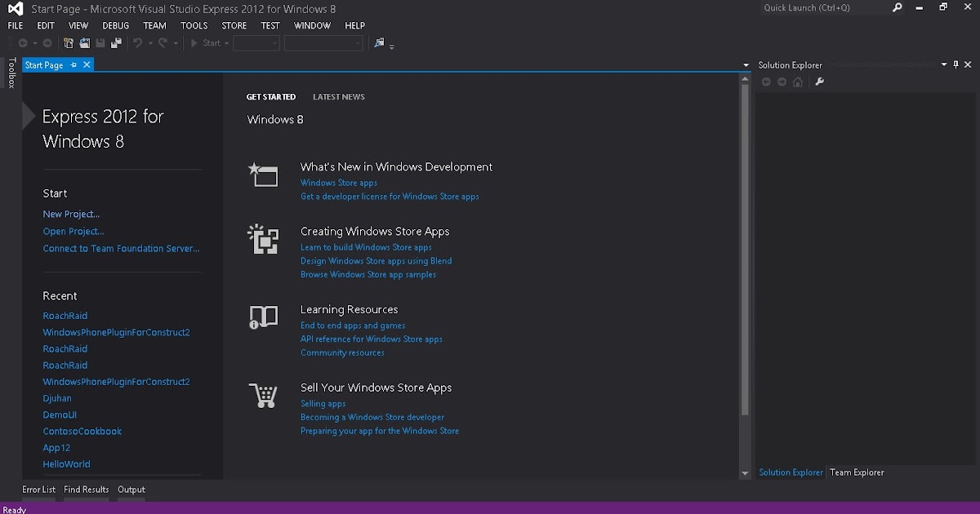Open the Find Results tab
Image resolution: width=980 pixels, height=514 pixels.
pos(87,490)
